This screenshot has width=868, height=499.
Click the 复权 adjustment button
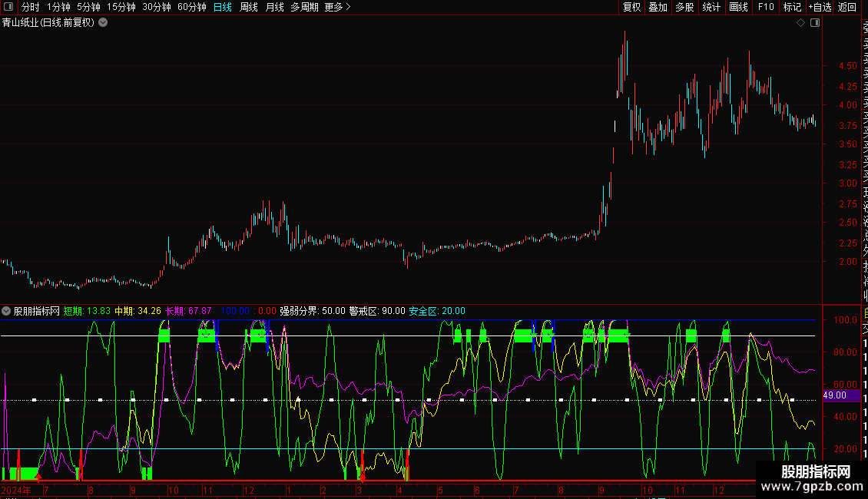(x=631, y=7)
